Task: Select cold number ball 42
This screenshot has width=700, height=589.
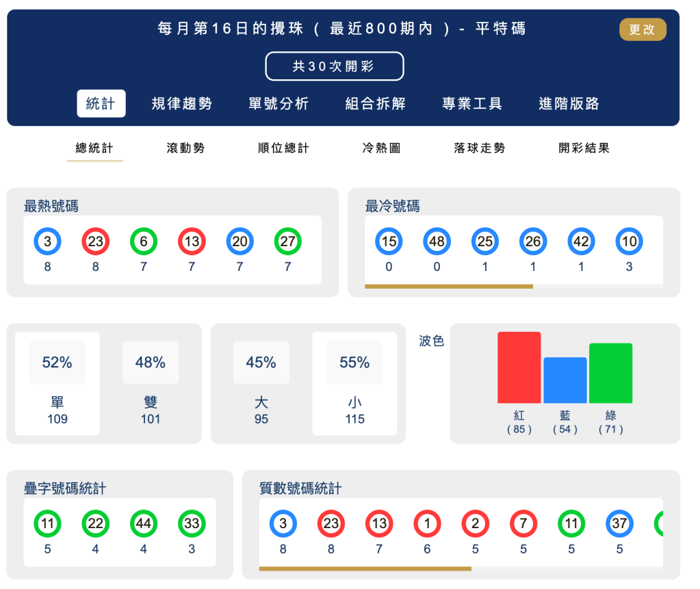Action: [x=580, y=241]
